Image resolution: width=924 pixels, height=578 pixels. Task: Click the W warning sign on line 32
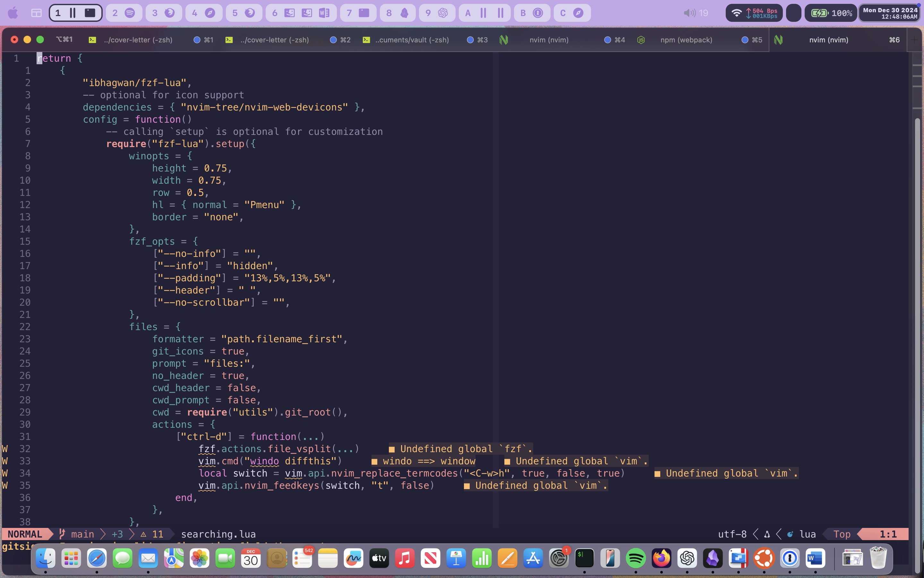tap(5, 449)
